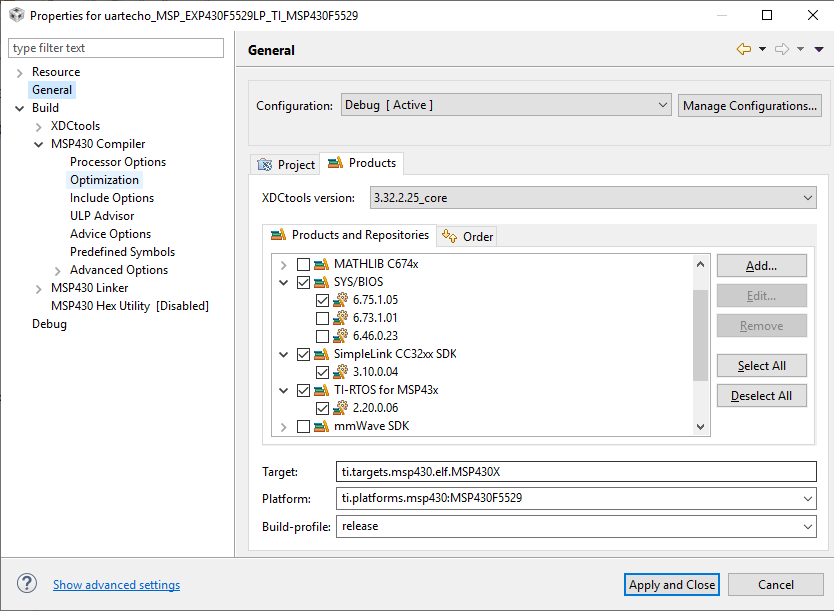The image size is (834, 611).
Task: Switch to the Order tab
Action: [x=468, y=236]
